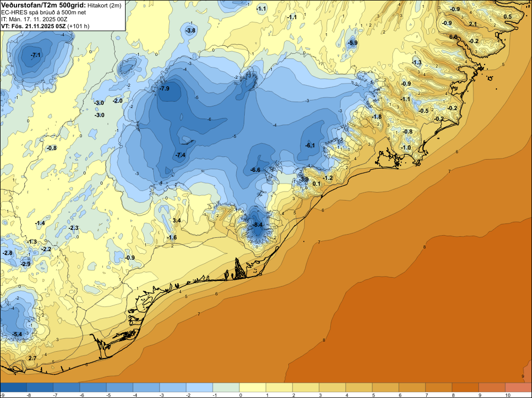
Task: Click the -1.6 temperature label
Action: point(172,237)
